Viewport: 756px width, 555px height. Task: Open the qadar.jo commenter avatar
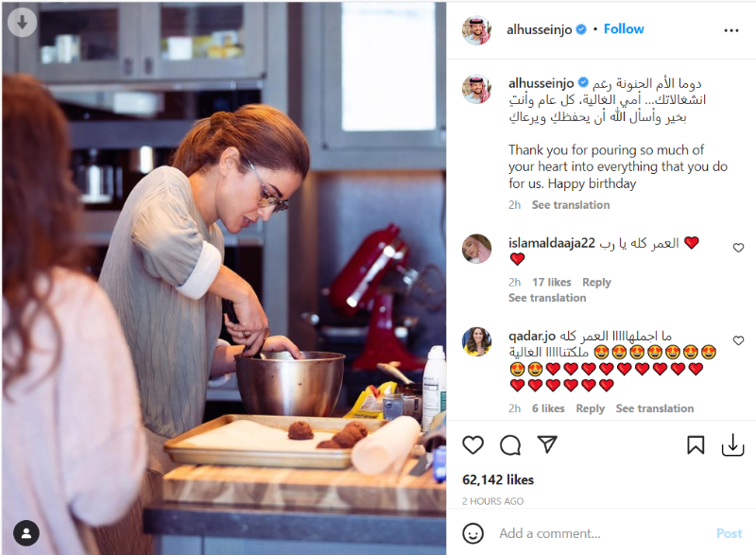pos(476,341)
